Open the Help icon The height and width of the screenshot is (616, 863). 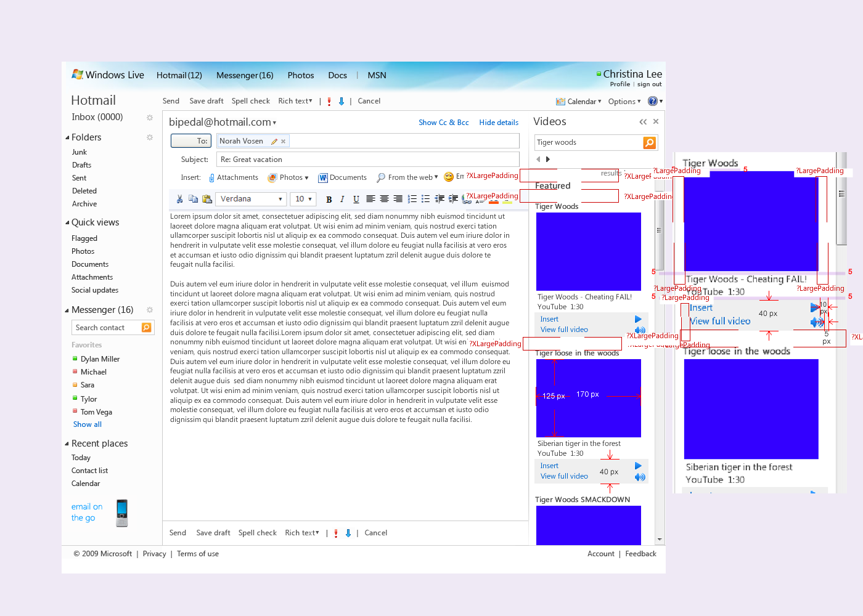(653, 101)
